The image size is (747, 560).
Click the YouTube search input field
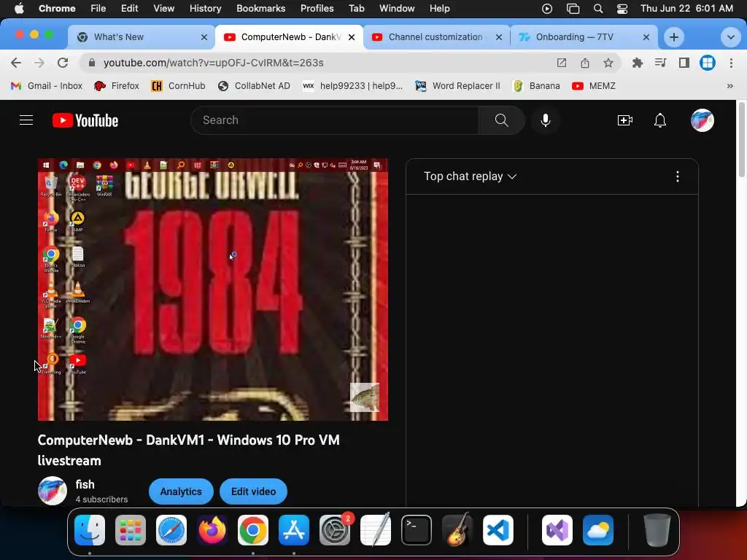pos(334,120)
